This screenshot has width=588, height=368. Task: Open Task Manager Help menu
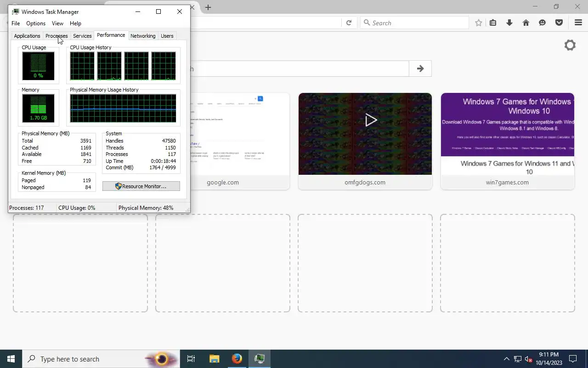coord(75,23)
